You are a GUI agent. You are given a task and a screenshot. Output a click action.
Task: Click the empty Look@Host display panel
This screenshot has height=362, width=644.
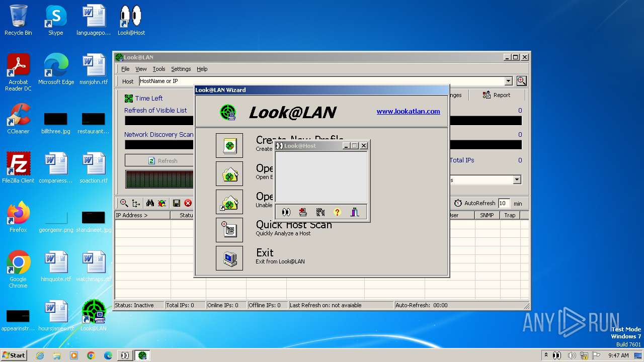(321, 177)
